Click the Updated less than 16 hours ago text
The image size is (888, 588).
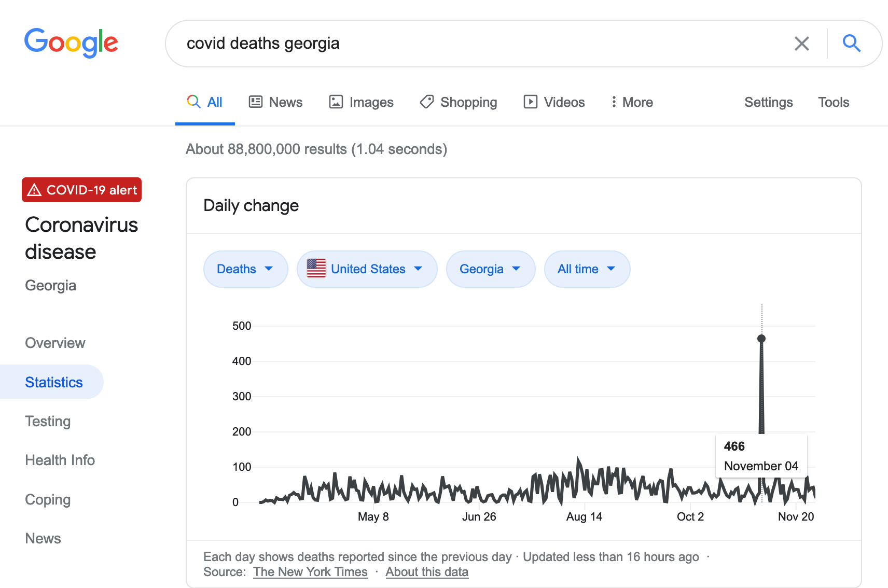[x=611, y=557]
